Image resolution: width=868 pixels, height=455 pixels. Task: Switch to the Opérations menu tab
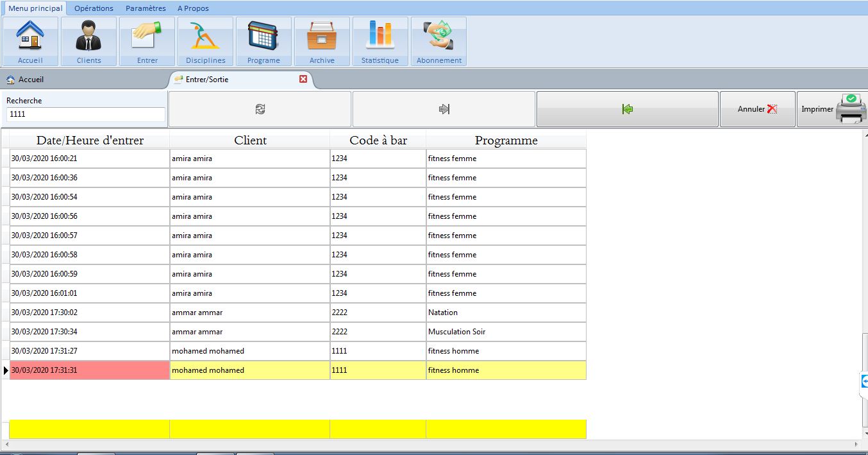coord(94,8)
